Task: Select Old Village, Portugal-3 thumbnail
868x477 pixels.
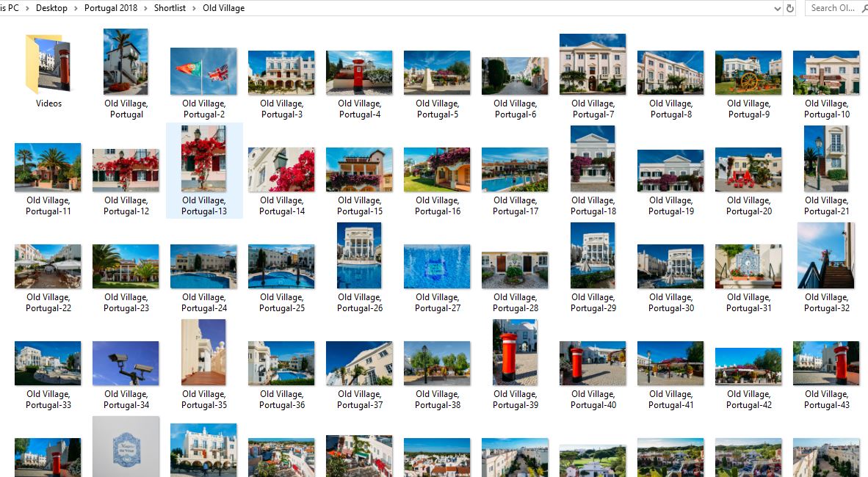Action: coord(281,73)
